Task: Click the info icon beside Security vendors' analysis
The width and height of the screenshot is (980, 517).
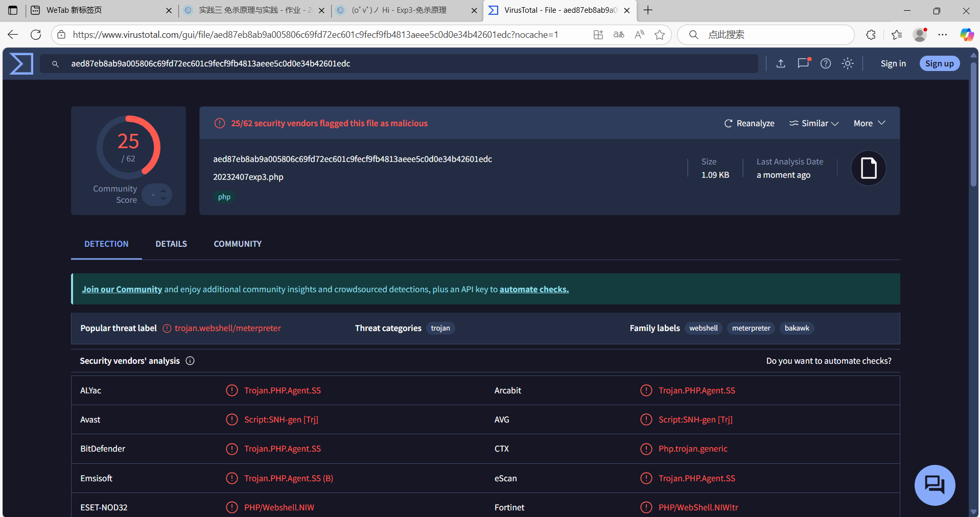Action: [x=190, y=361]
